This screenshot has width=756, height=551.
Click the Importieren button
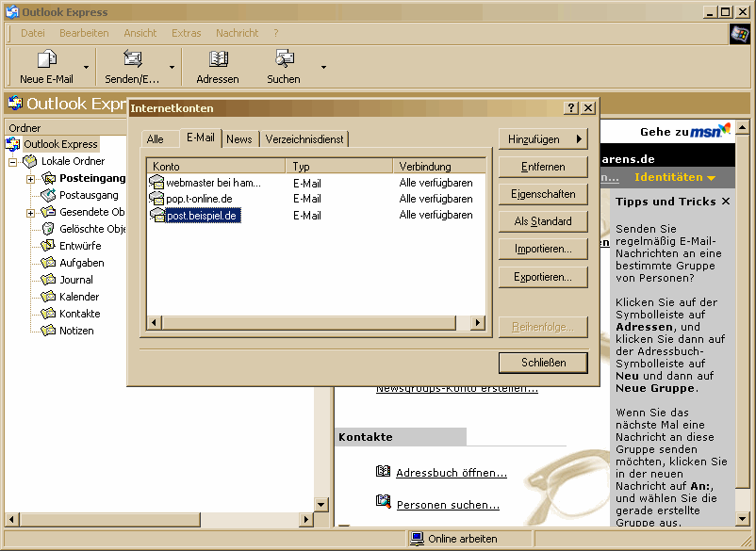coord(543,249)
